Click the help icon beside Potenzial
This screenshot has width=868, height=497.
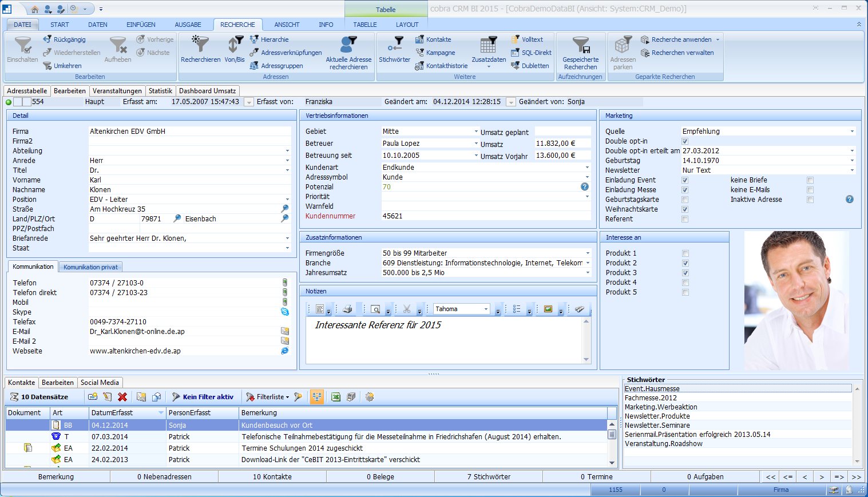[584, 187]
